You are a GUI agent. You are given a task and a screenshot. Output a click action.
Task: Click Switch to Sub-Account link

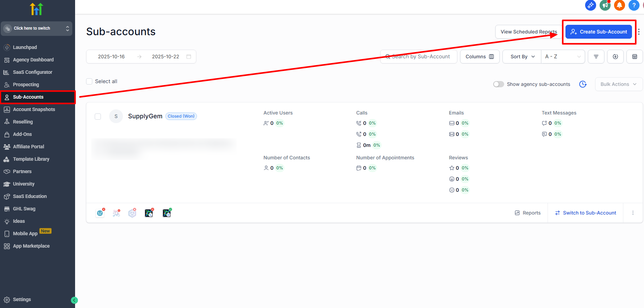click(x=586, y=213)
